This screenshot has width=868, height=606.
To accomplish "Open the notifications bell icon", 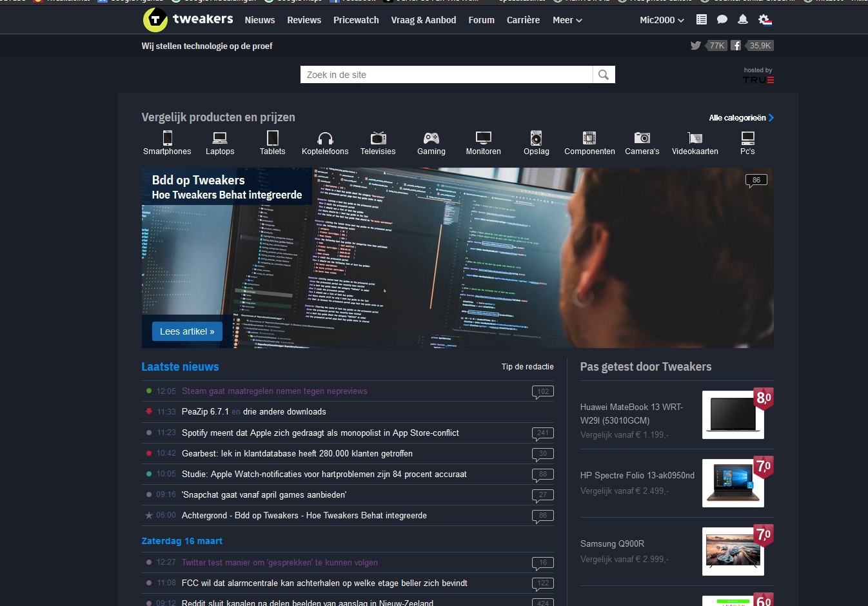I will tap(743, 20).
